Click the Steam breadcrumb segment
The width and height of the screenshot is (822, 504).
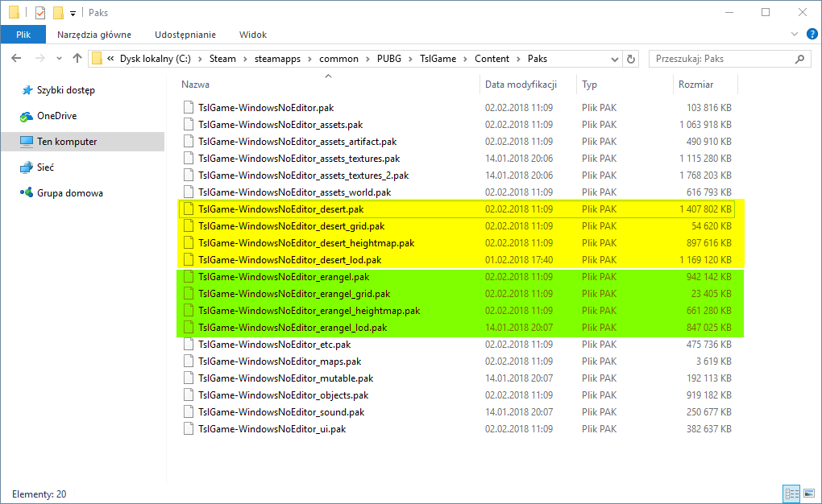pos(222,59)
